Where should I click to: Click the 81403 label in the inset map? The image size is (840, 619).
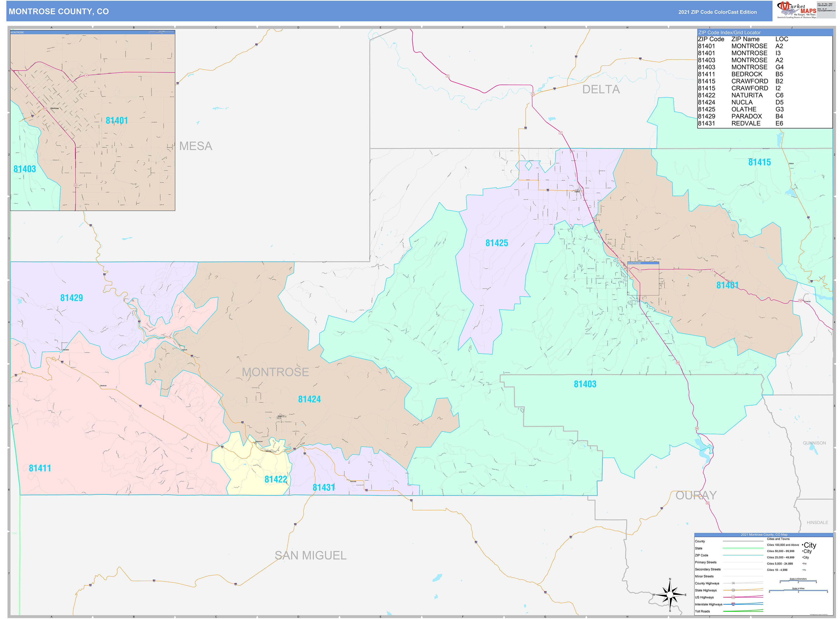tap(25, 169)
